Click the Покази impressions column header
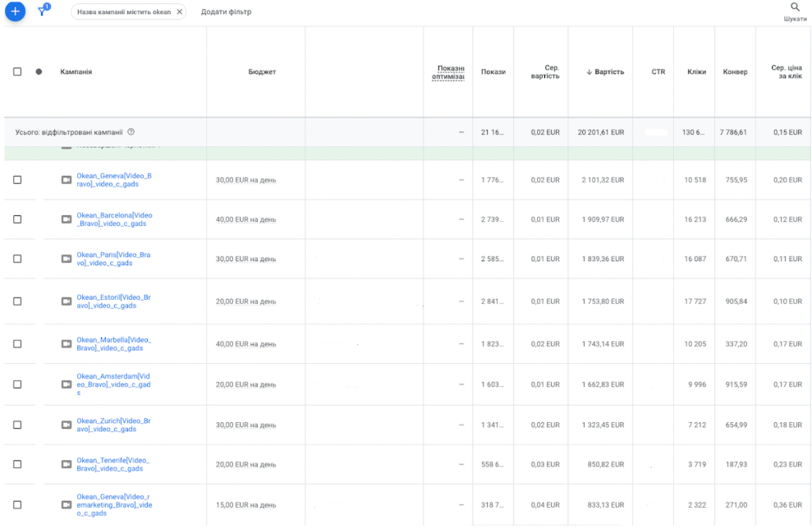Screen dimensions: 812x529 493,71
